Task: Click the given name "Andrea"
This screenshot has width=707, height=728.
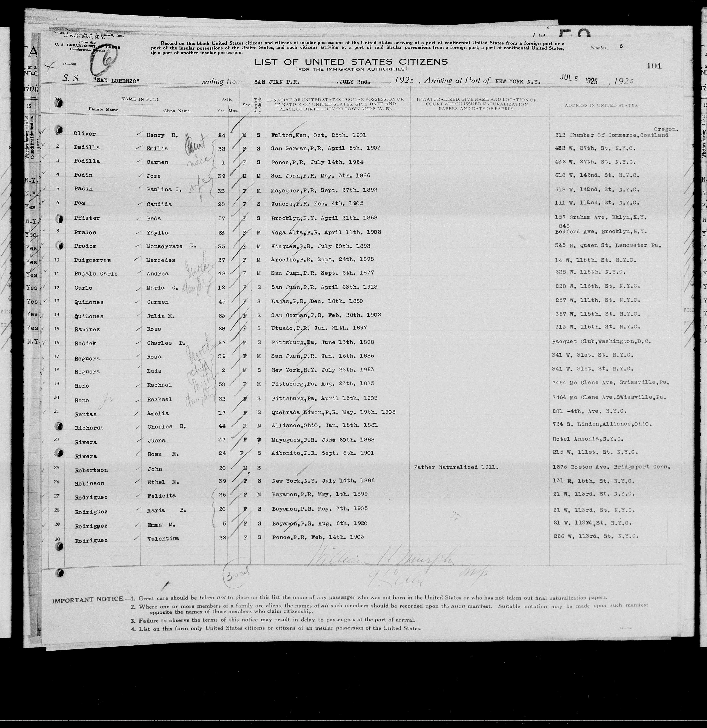Action: point(158,274)
